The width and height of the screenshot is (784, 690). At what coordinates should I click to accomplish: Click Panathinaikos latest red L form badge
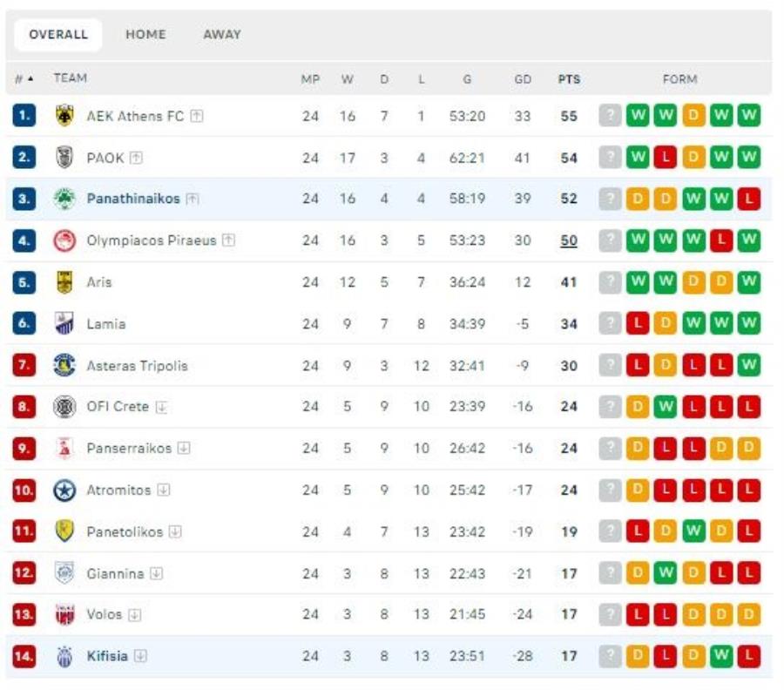click(x=748, y=199)
